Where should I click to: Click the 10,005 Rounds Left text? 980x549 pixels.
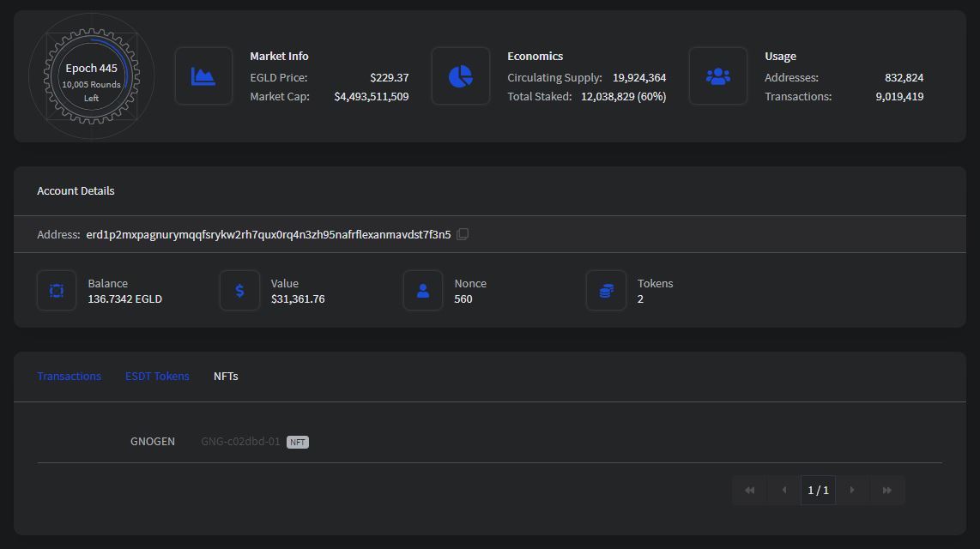[91, 91]
